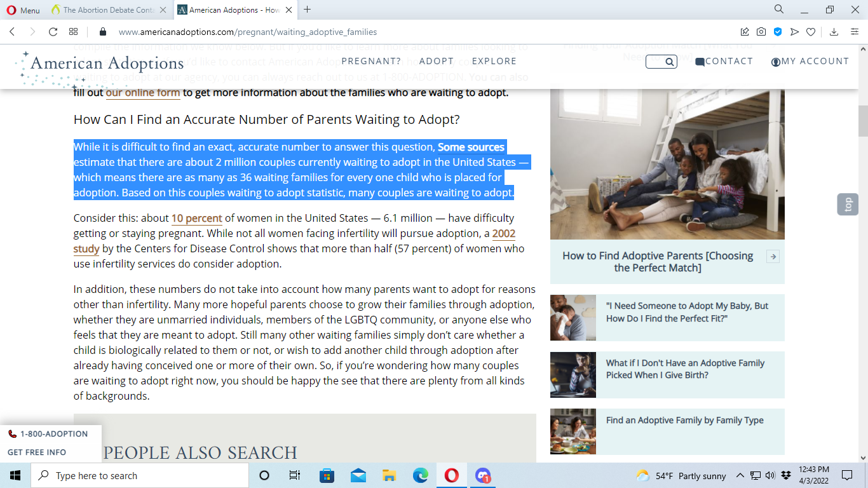Open the CONTACT link
The width and height of the screenshot is (868, 488).
[729, 61]
